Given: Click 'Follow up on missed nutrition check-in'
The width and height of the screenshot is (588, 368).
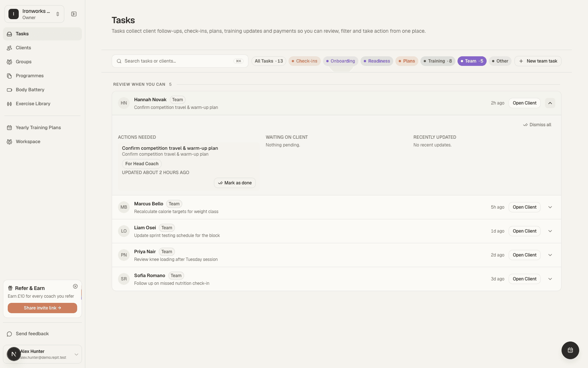Looking at the screenshot, I should point(172,283).
